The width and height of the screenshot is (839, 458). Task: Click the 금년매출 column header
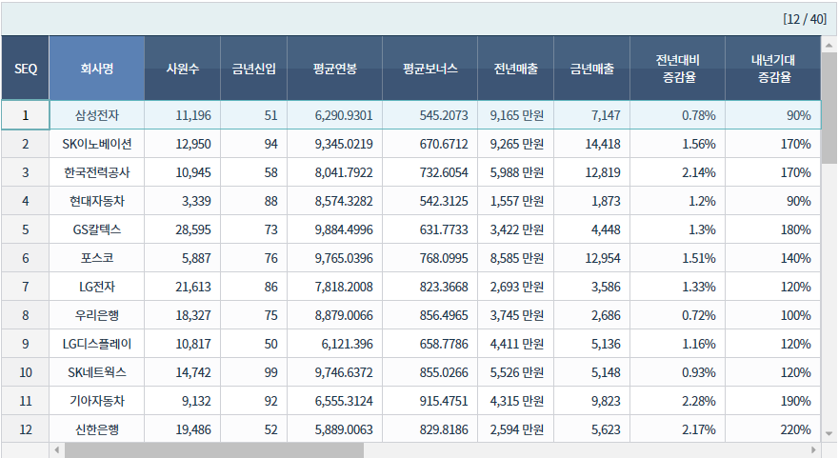592,68
